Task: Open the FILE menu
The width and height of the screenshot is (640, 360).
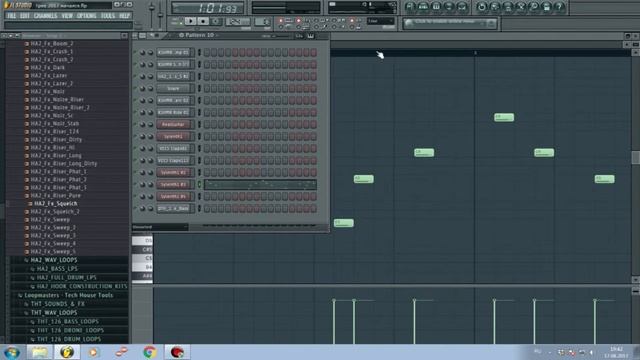Action: 11,16
